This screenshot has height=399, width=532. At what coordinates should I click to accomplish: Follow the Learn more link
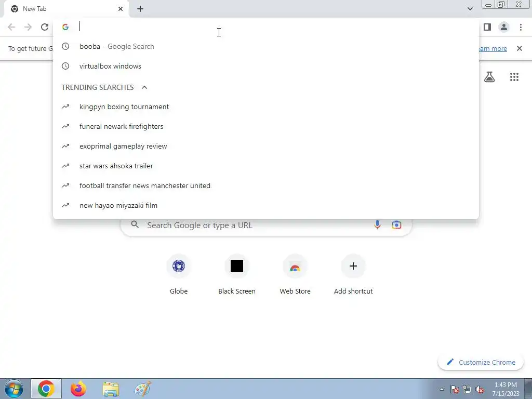pyautogui.click(x=492, y=48)
